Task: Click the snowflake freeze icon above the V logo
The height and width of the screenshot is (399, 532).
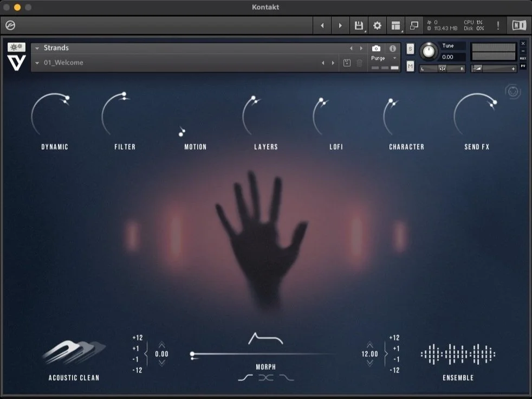Action: [x=16, y=47]
